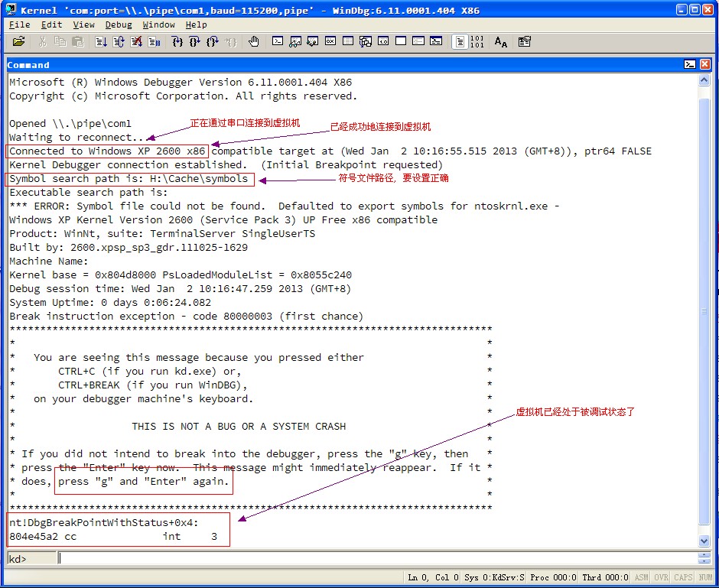Click the WinDbg app icon in title bar
The image size is (719, 588).
tap(11, 10)
